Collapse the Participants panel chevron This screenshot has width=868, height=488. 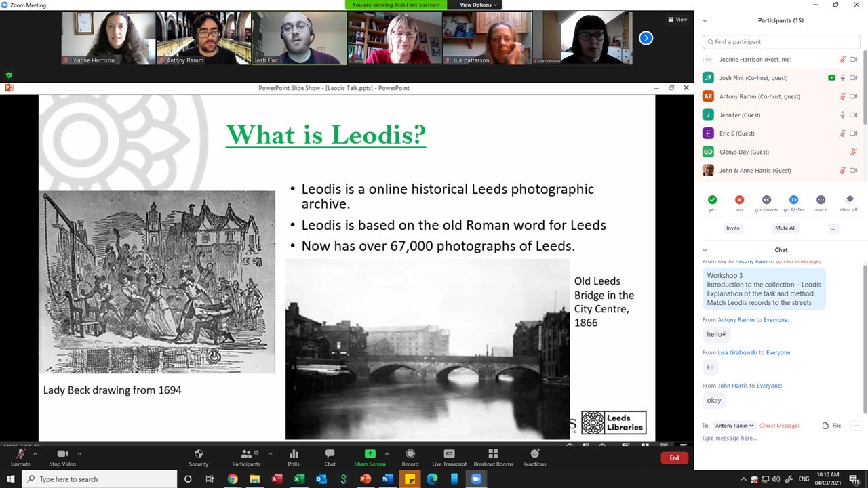coord(705,21)
